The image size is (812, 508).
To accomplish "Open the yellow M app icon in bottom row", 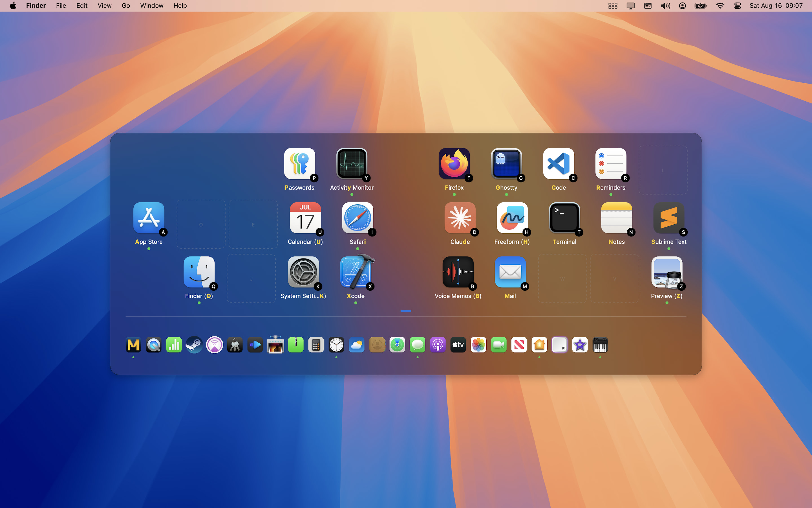I will click(x=133, y=345).
